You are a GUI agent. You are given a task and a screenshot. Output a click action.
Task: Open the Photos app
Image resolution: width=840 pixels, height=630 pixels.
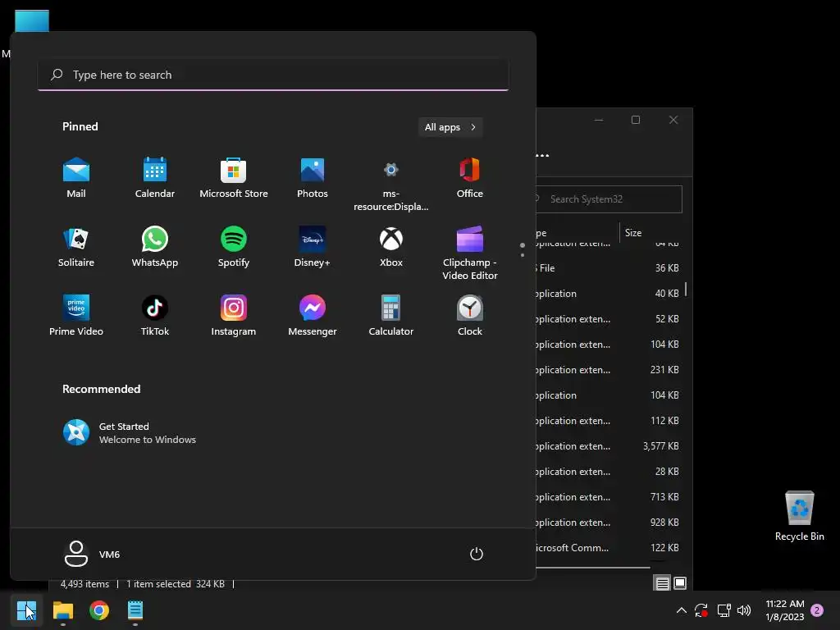(x=313, y=178)
